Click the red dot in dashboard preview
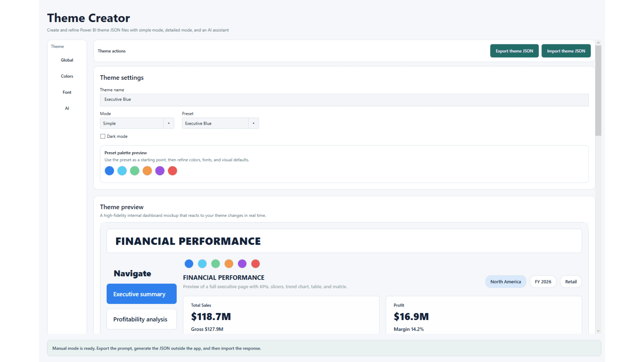 click(x=256, y=264)
